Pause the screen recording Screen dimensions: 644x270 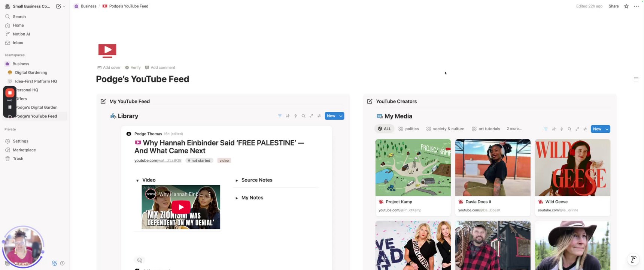click(10, 107)
